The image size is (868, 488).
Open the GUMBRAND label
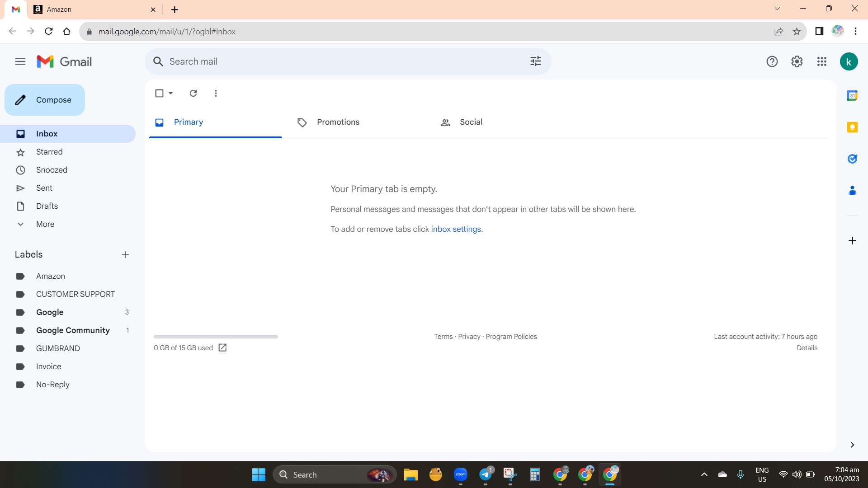[68, 348]
